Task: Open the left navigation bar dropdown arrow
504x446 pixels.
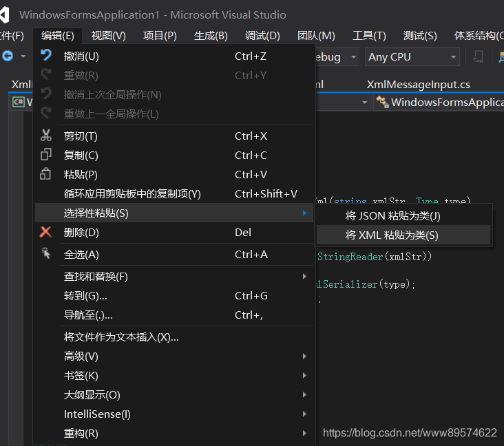Action: tap(364, 103)
